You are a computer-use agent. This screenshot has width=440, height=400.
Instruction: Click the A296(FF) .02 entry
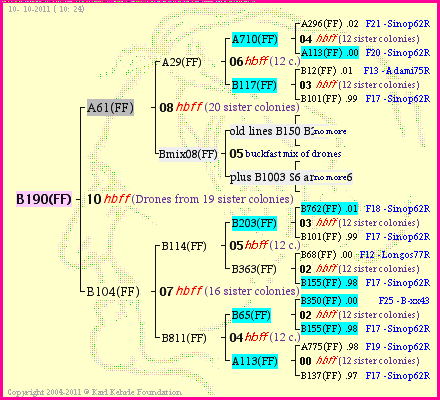(329, 24)
